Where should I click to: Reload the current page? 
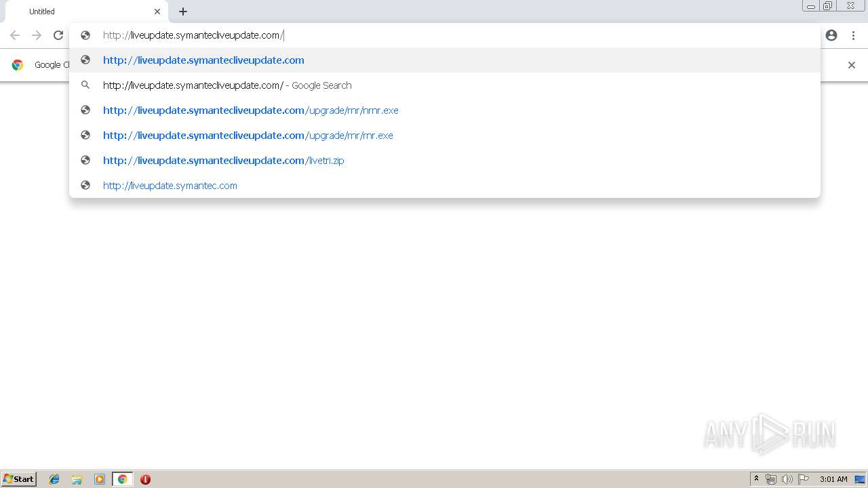coord(58,35)
